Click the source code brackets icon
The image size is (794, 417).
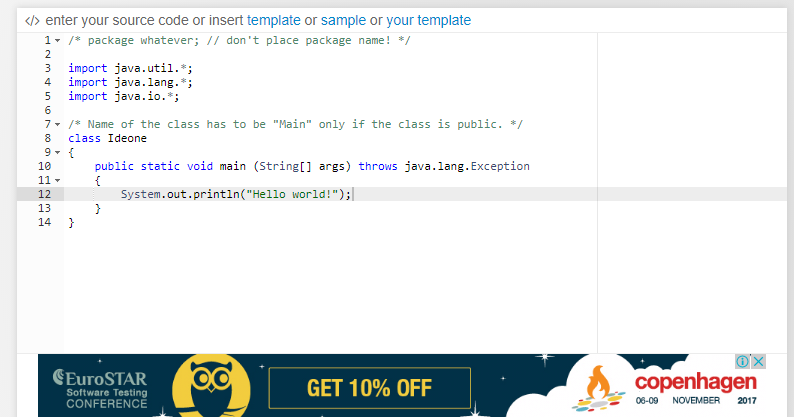click(x=32, y=21)
